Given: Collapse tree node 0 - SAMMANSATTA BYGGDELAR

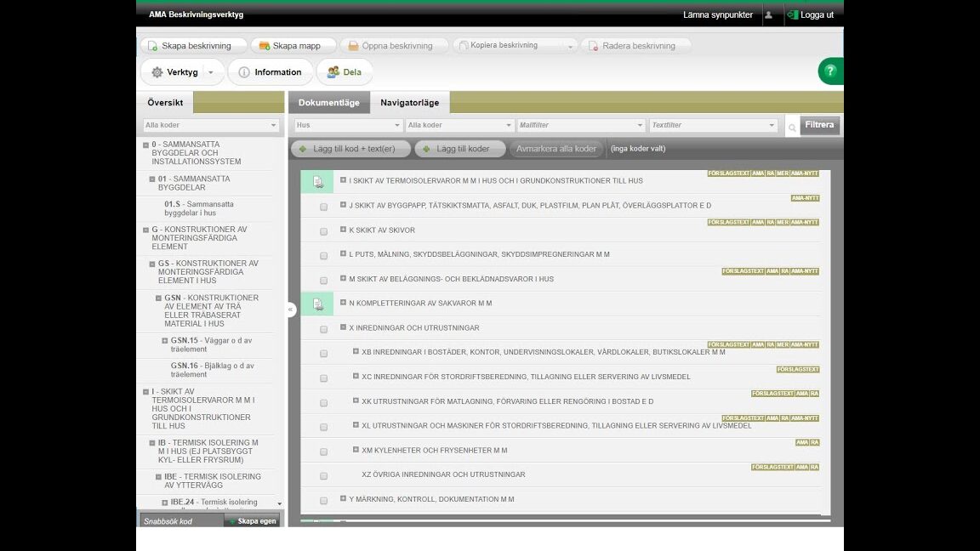Looking at the screenshot, I should pyautogui.click(x=145, y=145).
